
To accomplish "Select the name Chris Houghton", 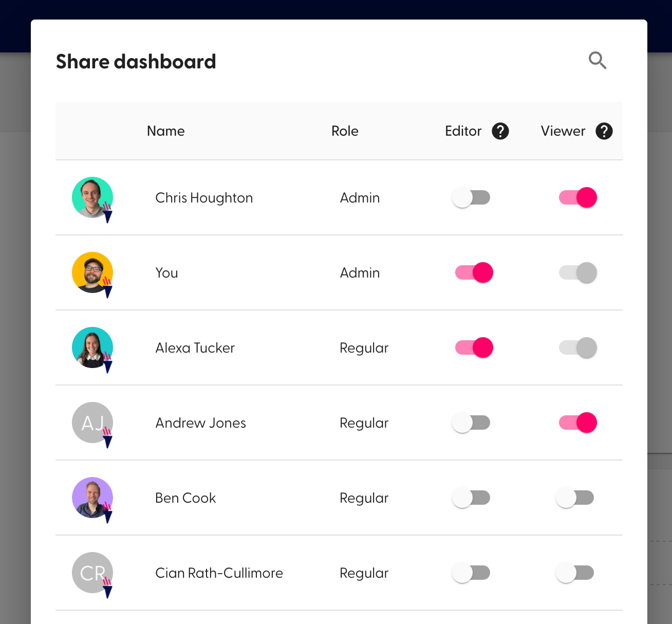I will pos(204,197).
